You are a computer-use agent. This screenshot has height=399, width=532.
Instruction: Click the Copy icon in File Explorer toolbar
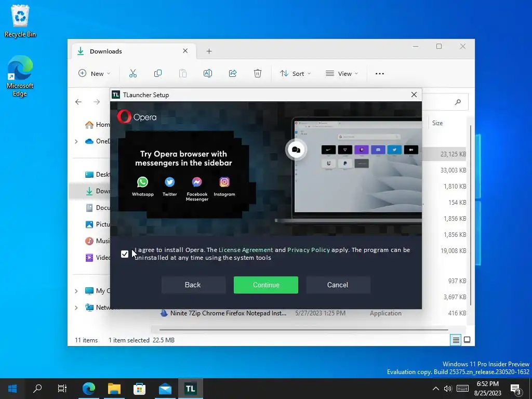click(x=158, y=73)
